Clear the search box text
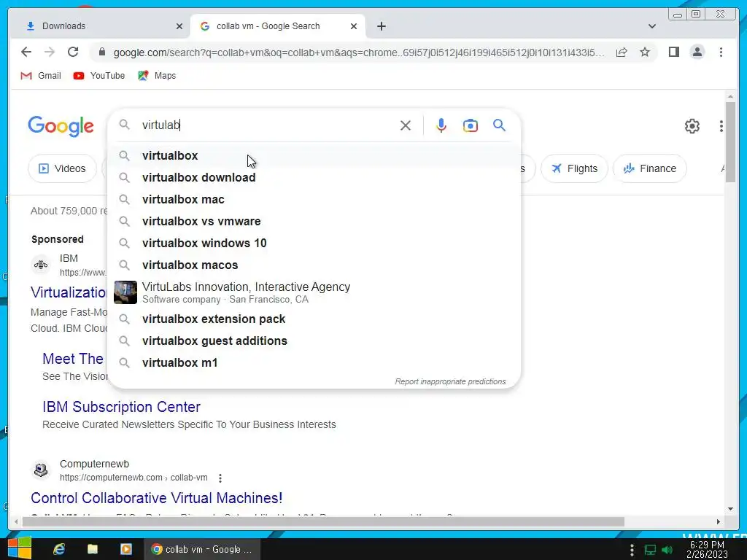747x560 pixels. click(x=406, y=125)
